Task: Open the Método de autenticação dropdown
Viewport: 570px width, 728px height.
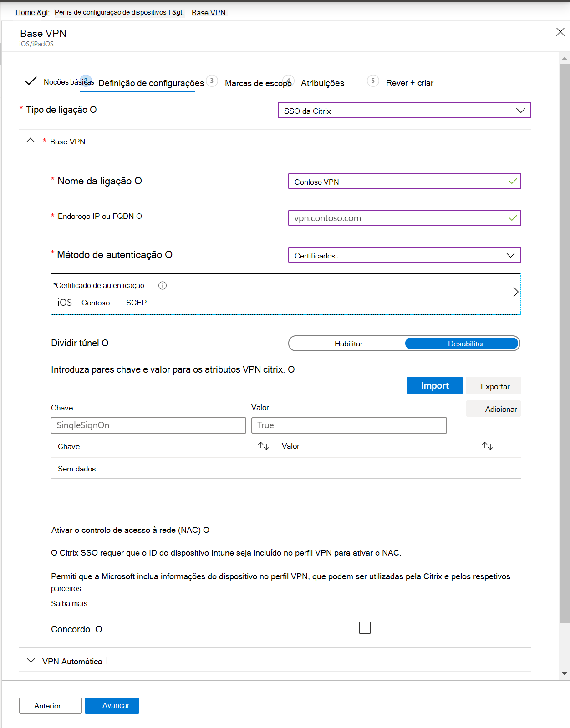Action: coord(404,255)
